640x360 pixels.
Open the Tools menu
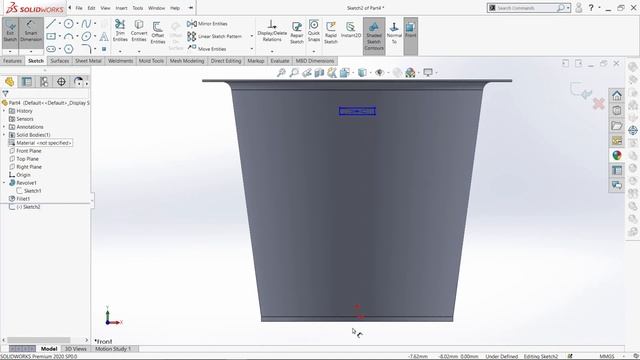click(x=138, y=8)
